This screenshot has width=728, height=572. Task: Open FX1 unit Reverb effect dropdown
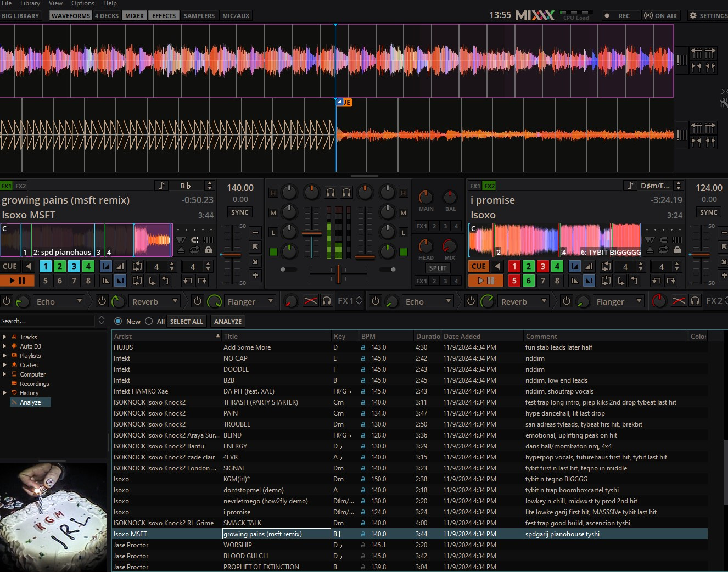click(155, 301)
